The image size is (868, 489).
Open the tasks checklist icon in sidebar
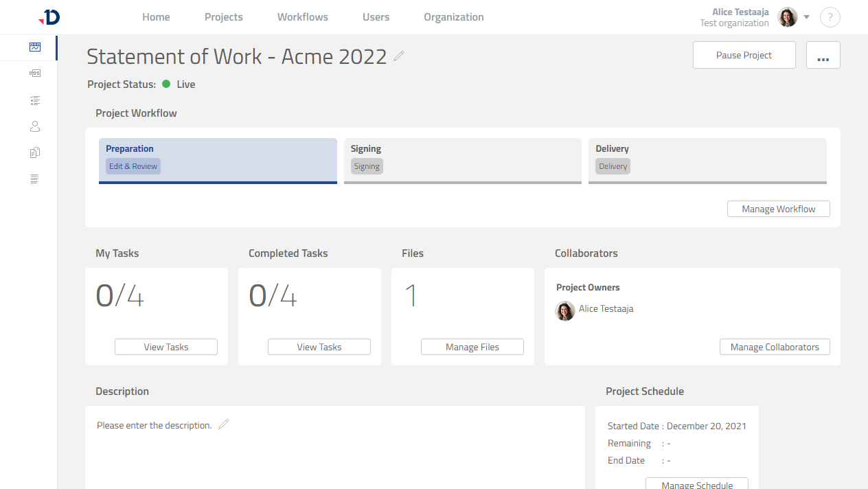click(35, 100)
